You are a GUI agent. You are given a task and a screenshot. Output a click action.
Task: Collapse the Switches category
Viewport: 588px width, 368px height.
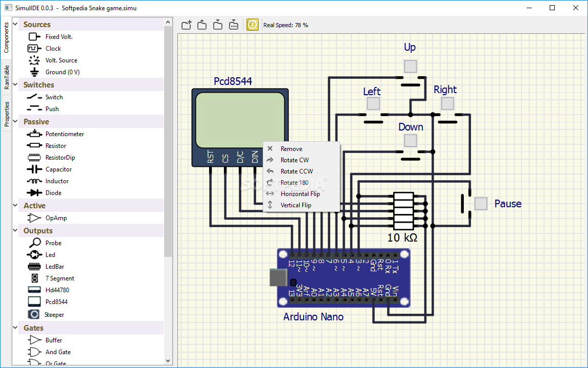click(x=15, y=84)
